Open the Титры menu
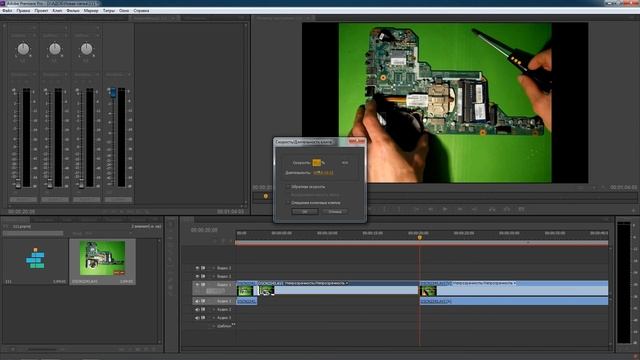The width and height of the screenshot is (640, 360). pos(109,11)
